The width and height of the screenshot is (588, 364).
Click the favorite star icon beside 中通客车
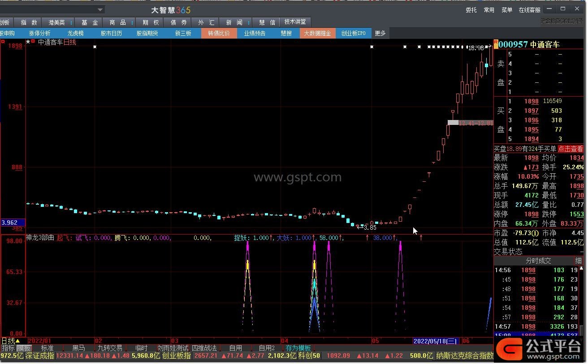[x=28, y=42]
